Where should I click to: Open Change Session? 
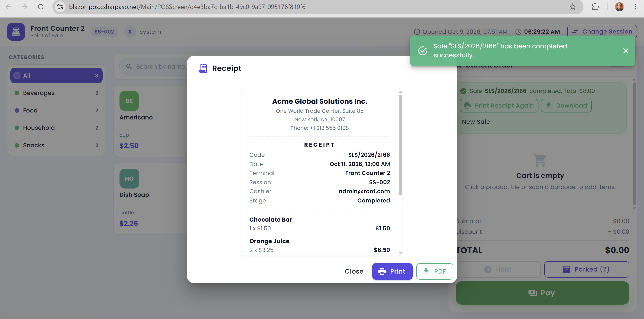[602, 31]
